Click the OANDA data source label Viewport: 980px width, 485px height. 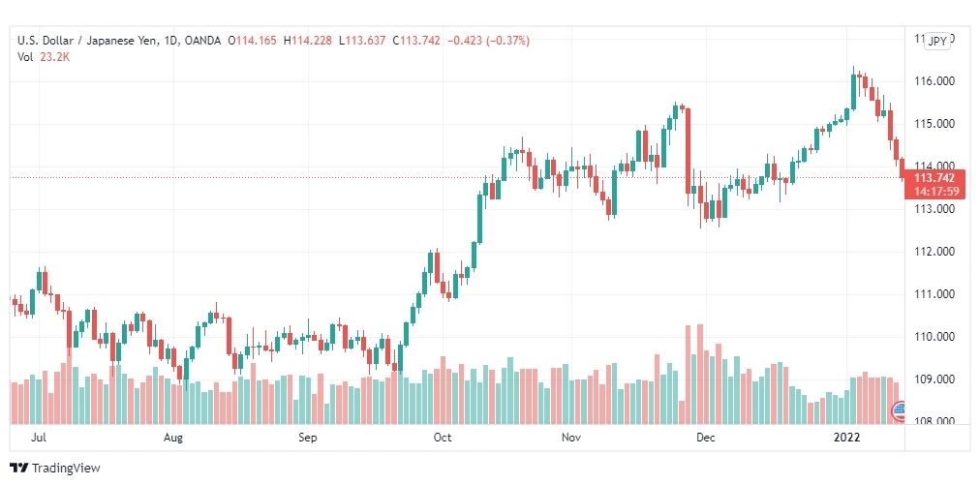[x=202, y=41]
